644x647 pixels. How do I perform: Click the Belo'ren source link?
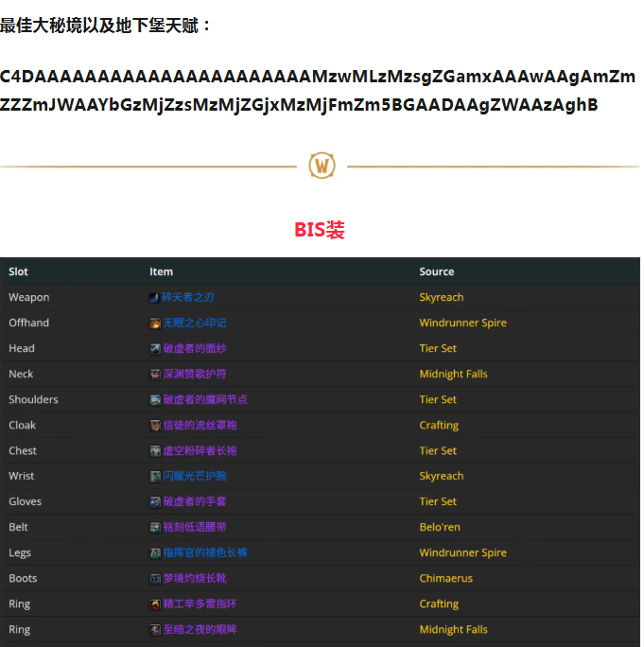tap(440, 527)
